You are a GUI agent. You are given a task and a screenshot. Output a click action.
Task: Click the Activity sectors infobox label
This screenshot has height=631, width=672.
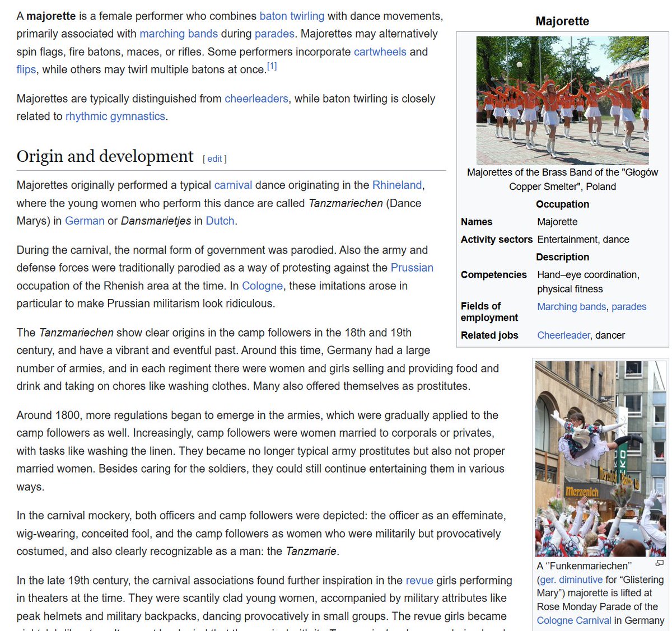tap(497, 240)
